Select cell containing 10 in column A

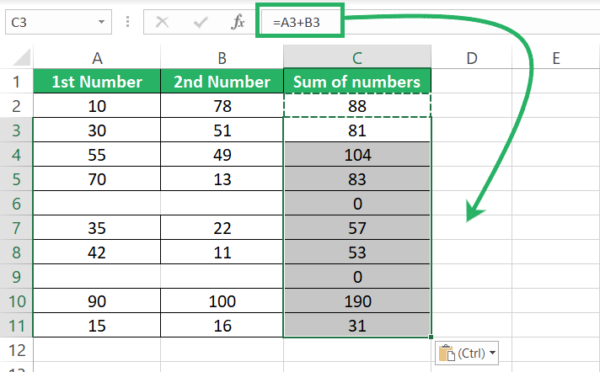97,106
